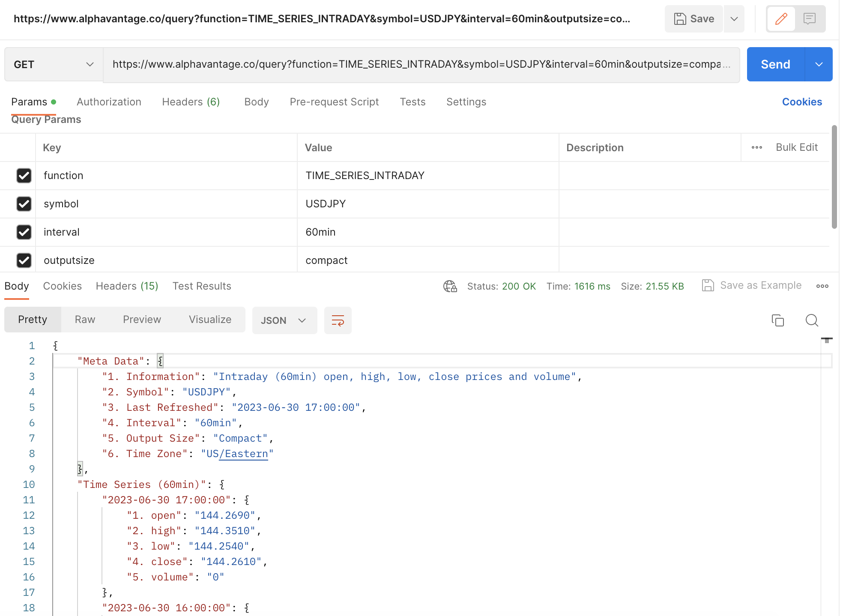Click the "2023-06-30 16:00:00" key on line 18
The image size is (843, 616).
pos(166,608)
